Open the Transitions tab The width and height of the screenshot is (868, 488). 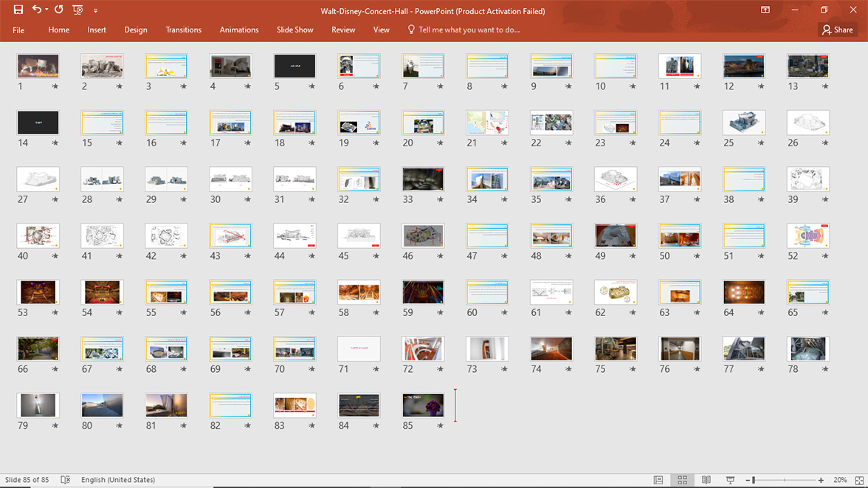pos(183,30)
